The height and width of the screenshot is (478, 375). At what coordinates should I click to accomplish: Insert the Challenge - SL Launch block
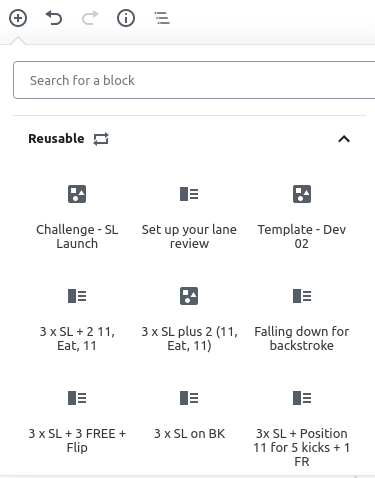(77, 217)
